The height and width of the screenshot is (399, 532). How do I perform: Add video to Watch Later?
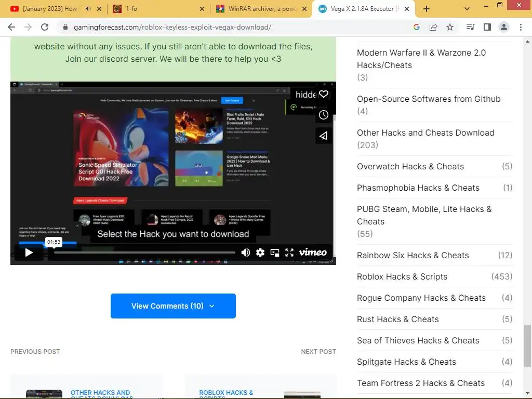click(324, 115)
